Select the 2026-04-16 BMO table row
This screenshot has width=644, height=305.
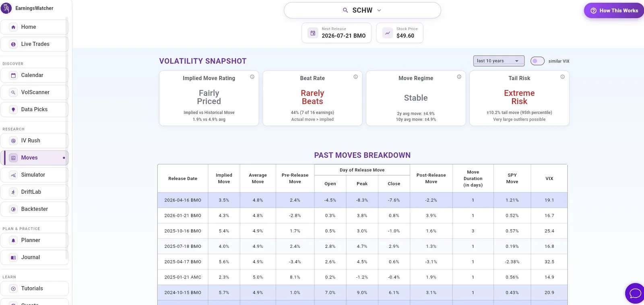click(362, 200)
